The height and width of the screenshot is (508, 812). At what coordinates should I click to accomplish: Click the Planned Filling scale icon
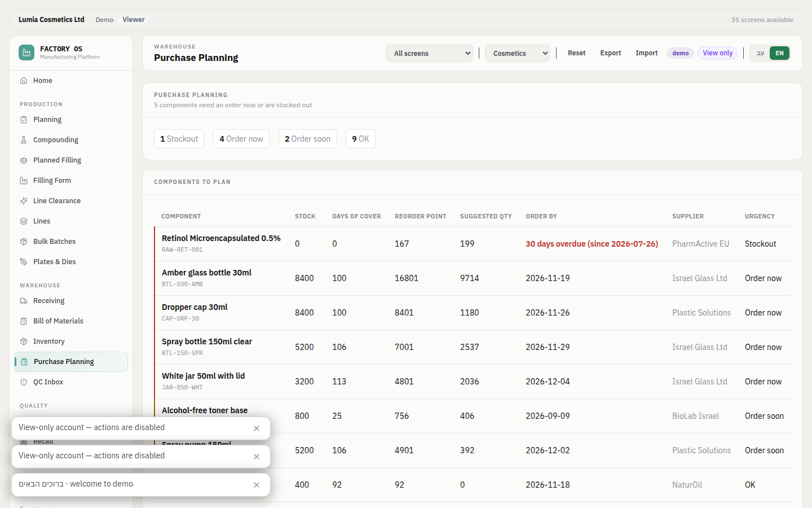tap(24, 160)
